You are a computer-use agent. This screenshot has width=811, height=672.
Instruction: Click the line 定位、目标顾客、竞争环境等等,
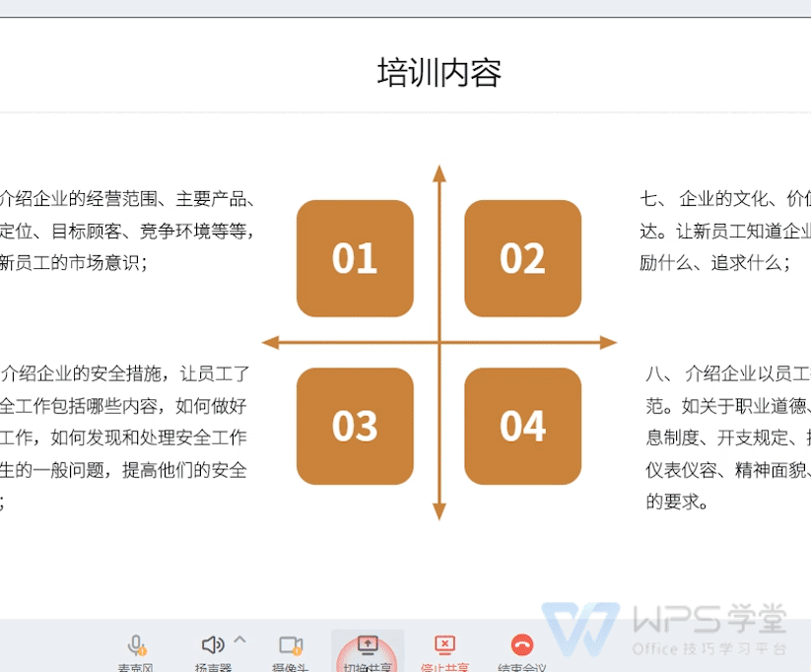tap(127, 231)
